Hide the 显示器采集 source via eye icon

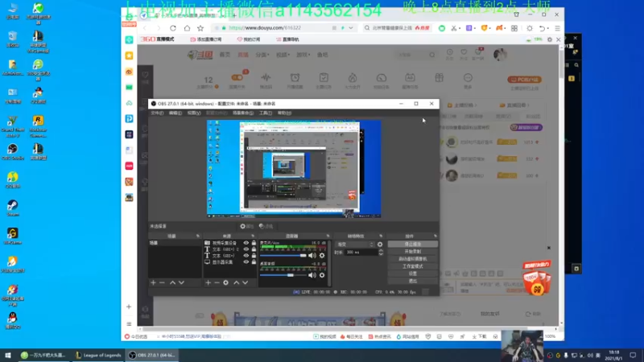(x=246, y=262)
